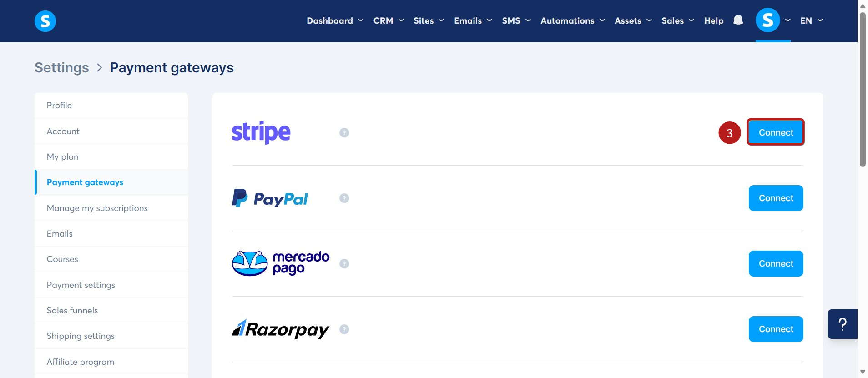
Task: Open the notifications bell
Action: pos(738,20)
